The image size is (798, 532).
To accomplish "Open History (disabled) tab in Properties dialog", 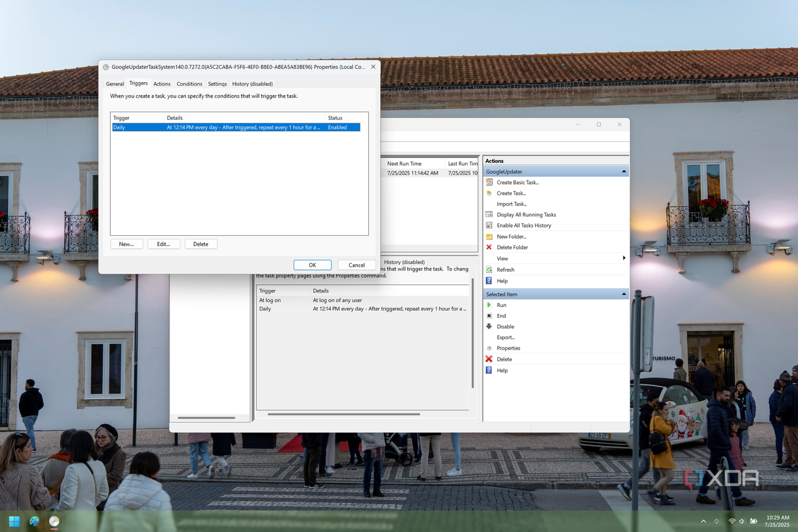I will [x=252, y=84].
